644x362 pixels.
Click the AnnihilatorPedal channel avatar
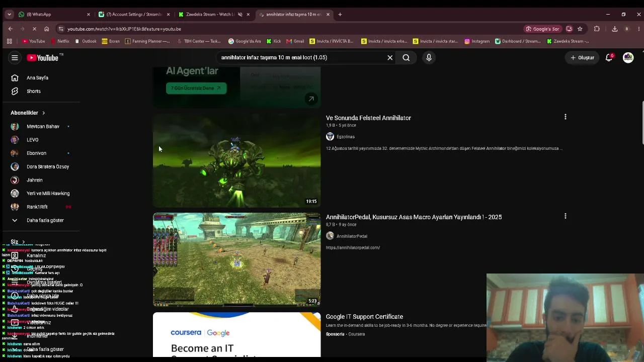pyautogui.click(x=330, y=236)
